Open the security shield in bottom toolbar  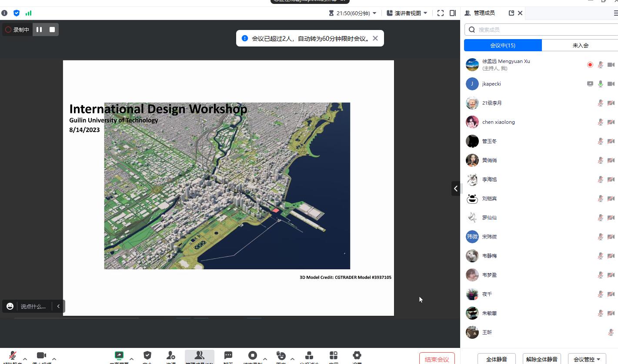[147, 356]
